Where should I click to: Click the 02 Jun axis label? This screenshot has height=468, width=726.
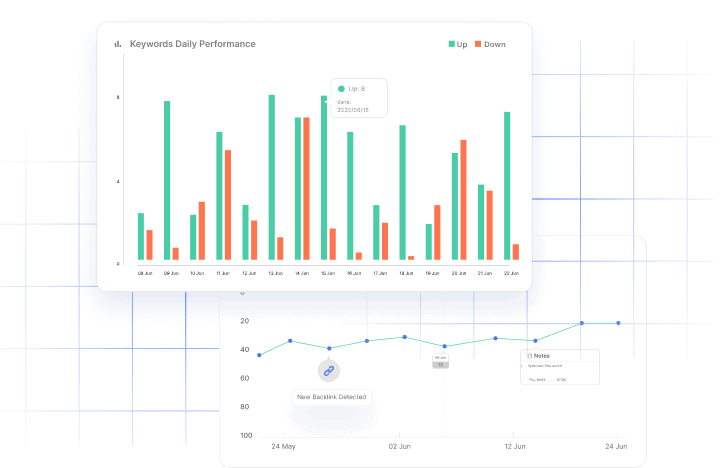(400, 446)
